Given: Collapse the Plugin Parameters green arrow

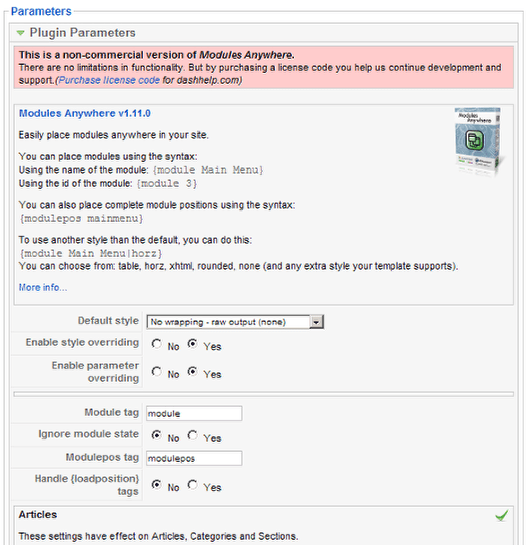Looking at the screenshot, I should pos(21,33).
